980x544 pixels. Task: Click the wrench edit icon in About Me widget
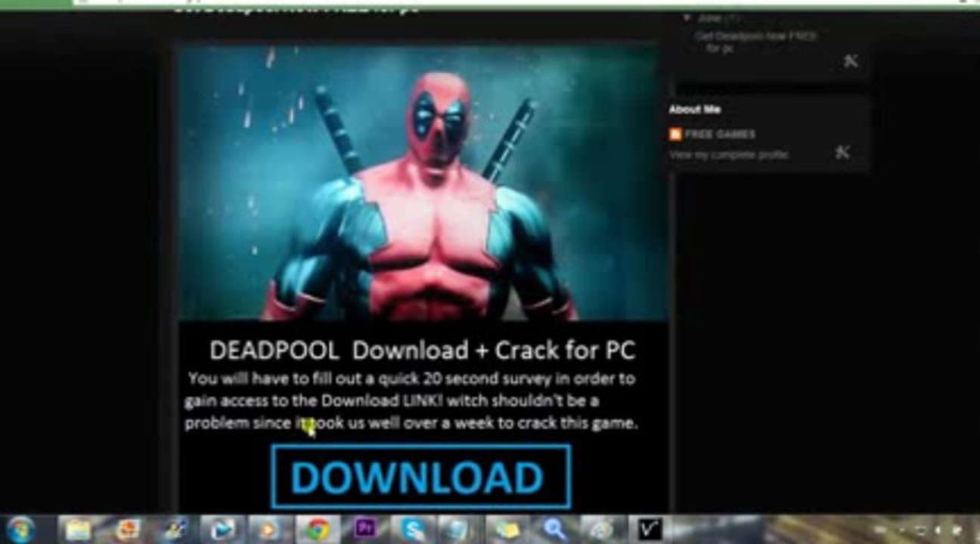coord(842,153)
